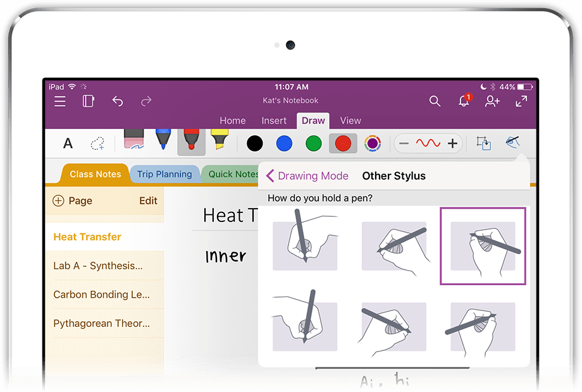Activate the Lasso selection tool
This screenshot has width=582, height=392.
(97, 144)
